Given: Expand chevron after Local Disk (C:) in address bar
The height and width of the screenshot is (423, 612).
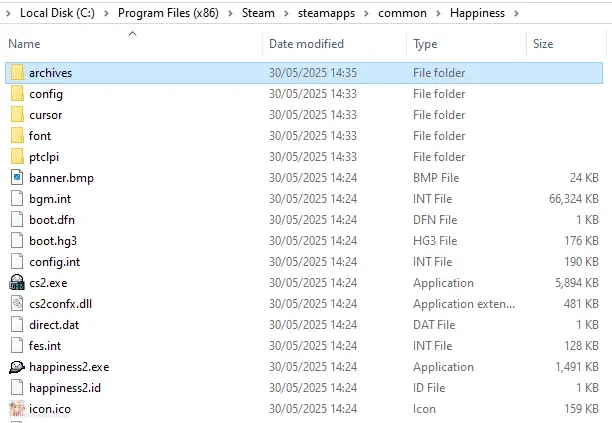Looking at the screenshot, I should 106,13.
